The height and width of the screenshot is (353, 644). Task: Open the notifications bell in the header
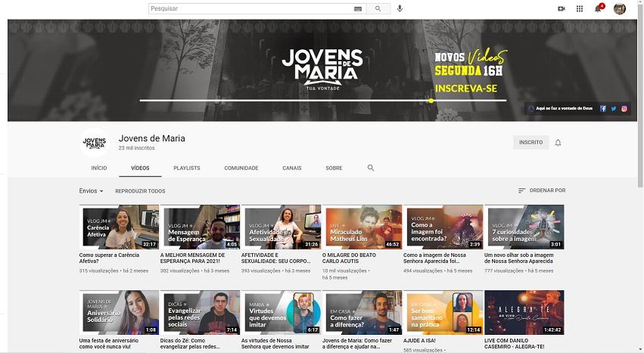point(598,8)
